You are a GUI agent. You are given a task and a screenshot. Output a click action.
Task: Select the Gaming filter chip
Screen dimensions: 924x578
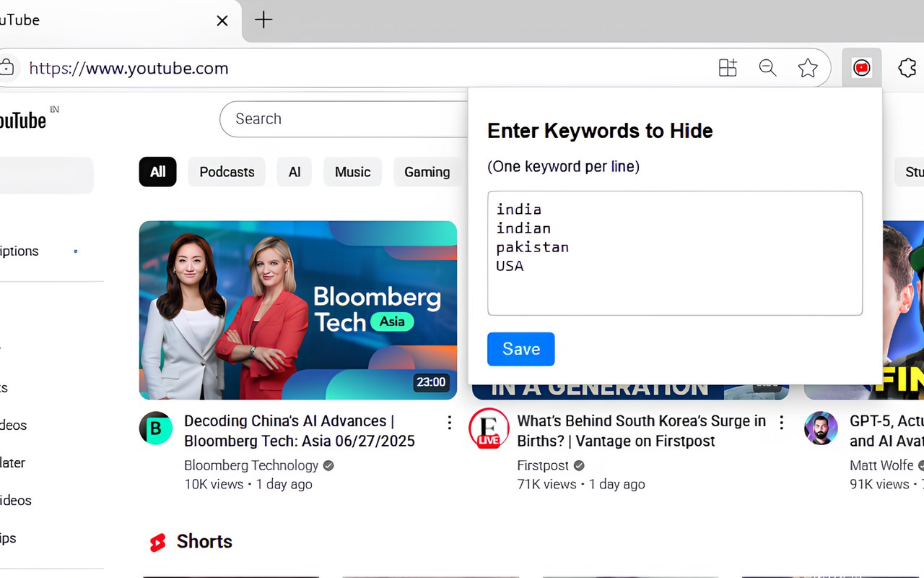click(427, 172)
